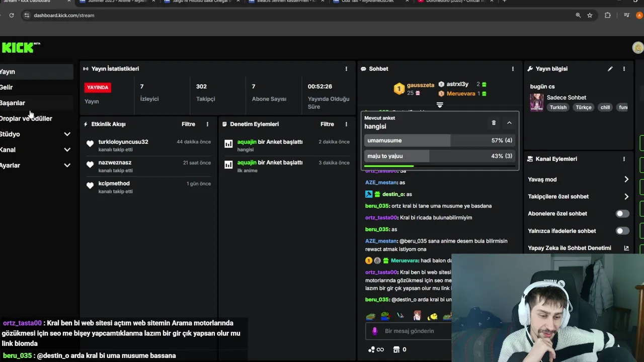
Task: Edit stream info with pencil icon
Action: tap(610, 69)
